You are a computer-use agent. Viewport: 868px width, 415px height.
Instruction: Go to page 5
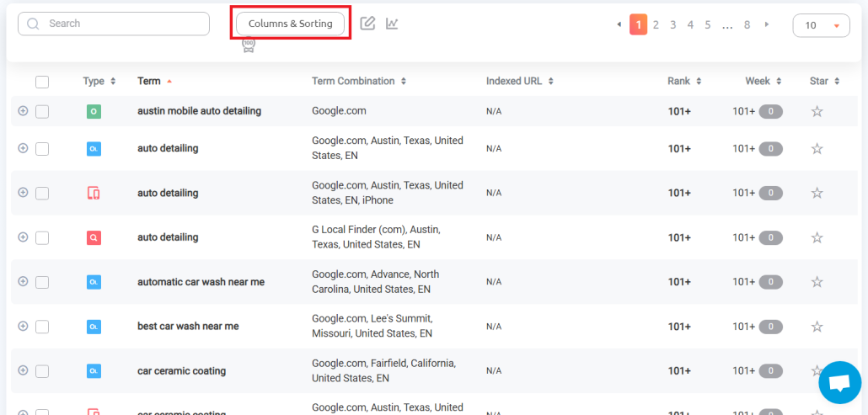point(708,25)
